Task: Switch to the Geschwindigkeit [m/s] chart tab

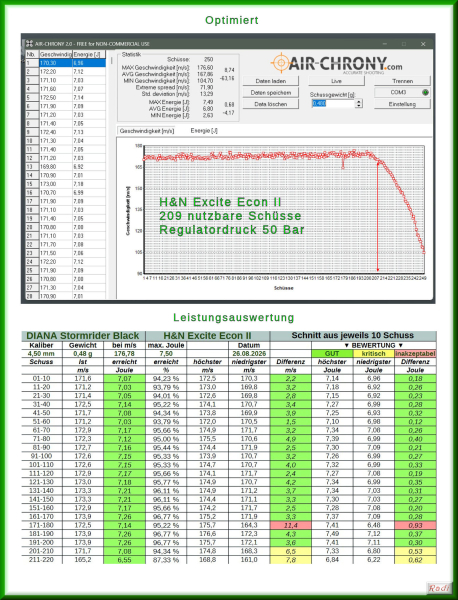Action: click(x=147, y=131)
